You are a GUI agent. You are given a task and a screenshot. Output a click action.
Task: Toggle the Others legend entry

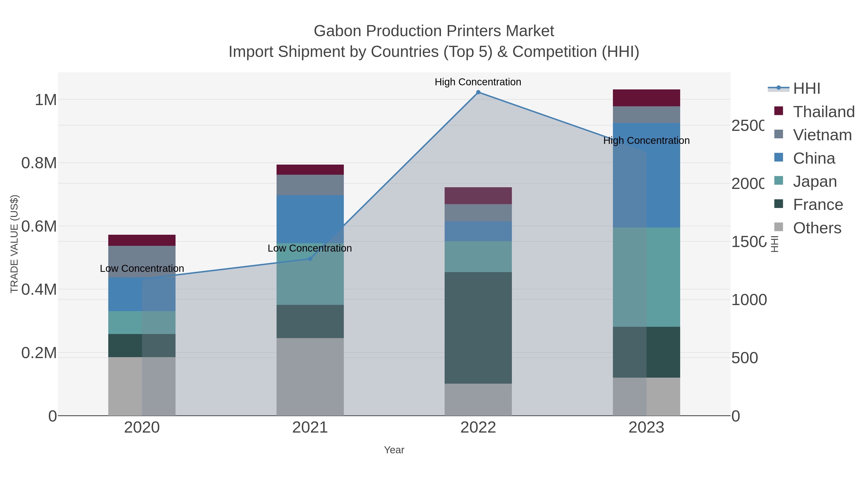(807, 228)
